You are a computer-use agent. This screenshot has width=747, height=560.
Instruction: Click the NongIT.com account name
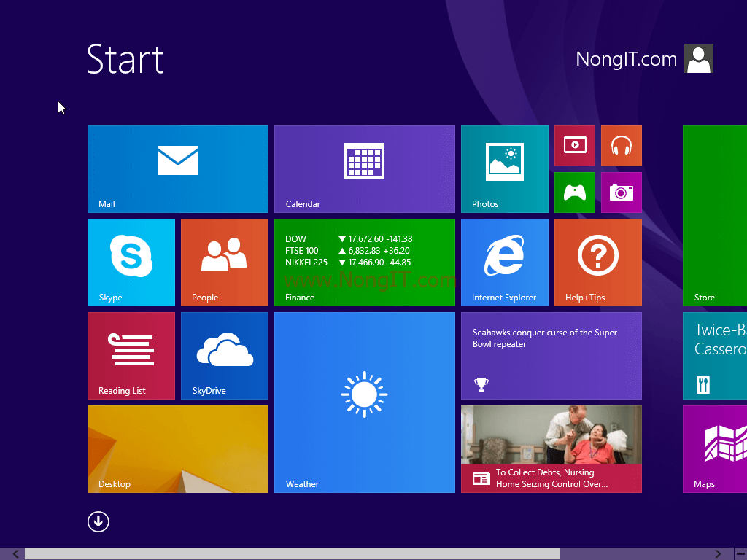click(x=626, y=59)
